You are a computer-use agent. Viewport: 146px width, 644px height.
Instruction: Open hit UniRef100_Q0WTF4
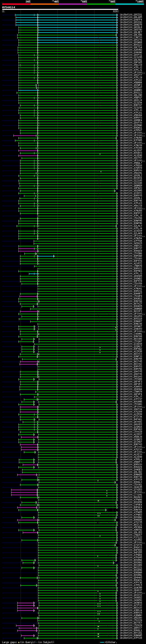pyautogui.click(x=131, y=20)
